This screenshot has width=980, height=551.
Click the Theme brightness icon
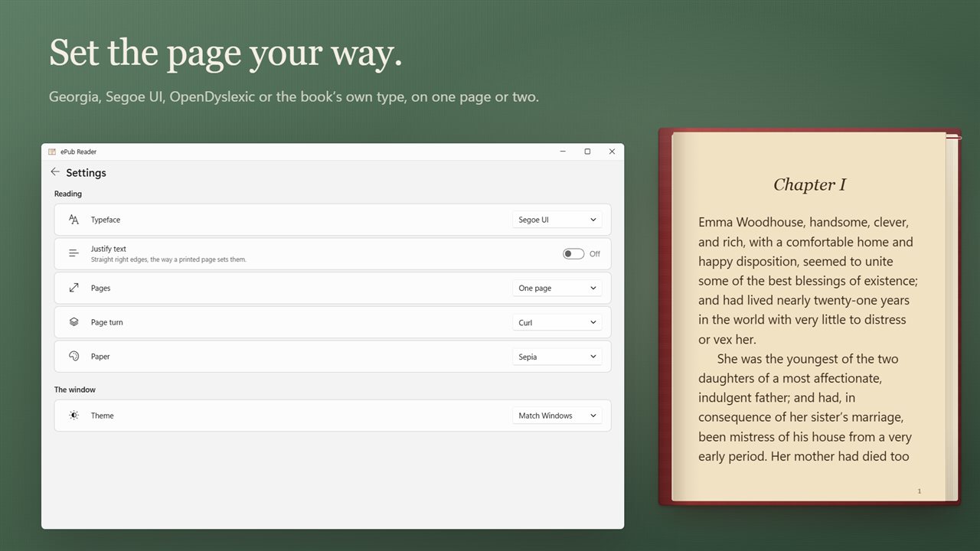click(x=73, y=416)
